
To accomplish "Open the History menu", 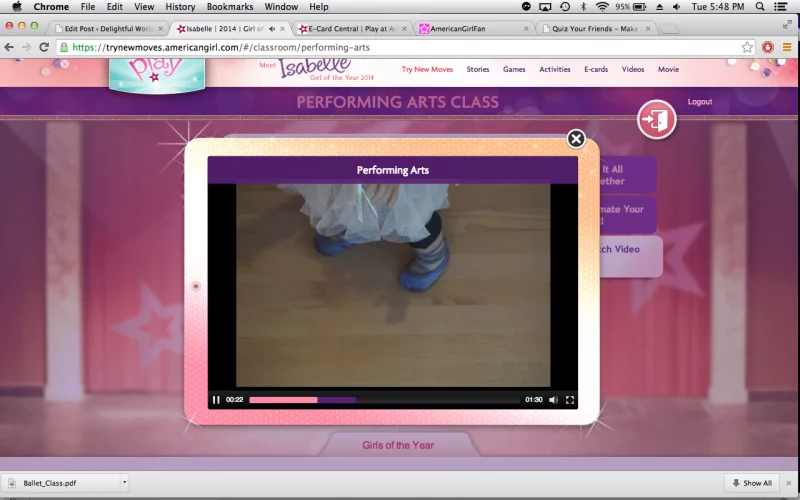I will tap(180, 7).
